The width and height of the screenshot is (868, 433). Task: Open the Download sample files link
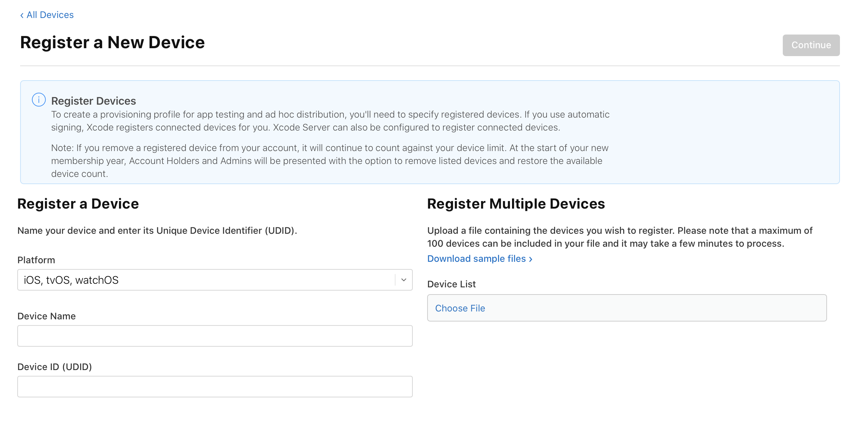(476, 259)
